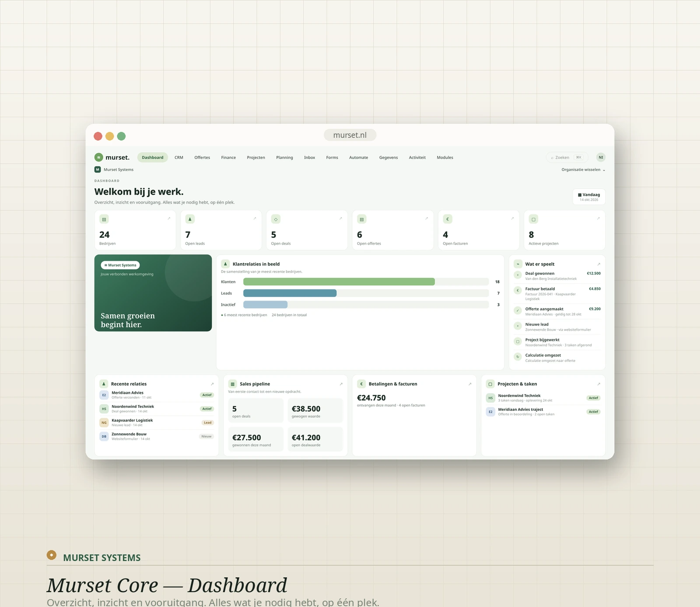Click the Murset Systems banner pill
This screenshot has width=700, height=607.
click(x=120, y=265)
